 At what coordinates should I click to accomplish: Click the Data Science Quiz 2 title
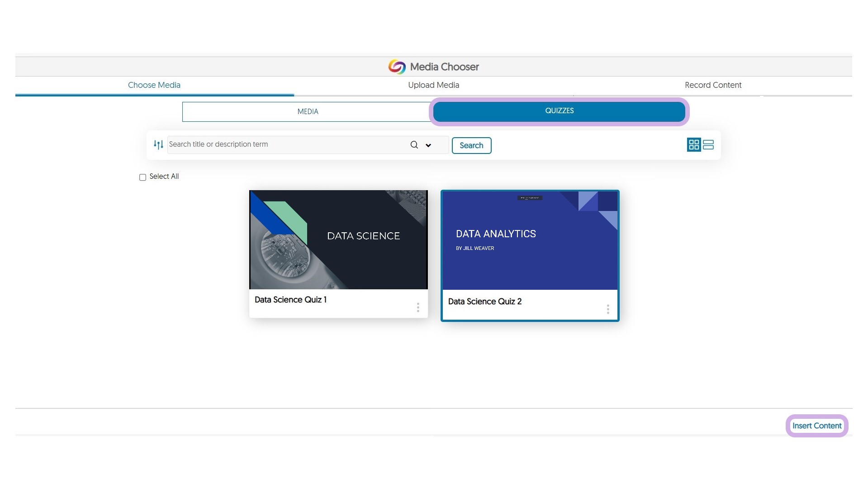tap(484, 302)
